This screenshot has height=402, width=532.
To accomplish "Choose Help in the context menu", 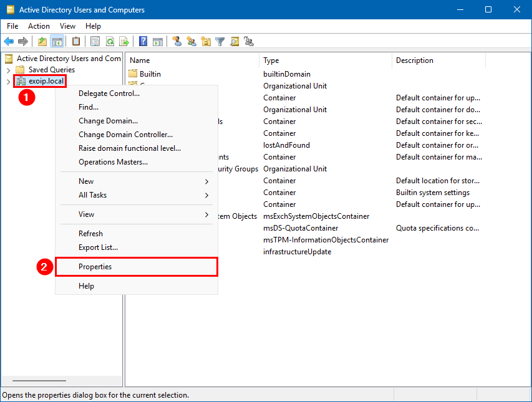I will tap(137, 286).
